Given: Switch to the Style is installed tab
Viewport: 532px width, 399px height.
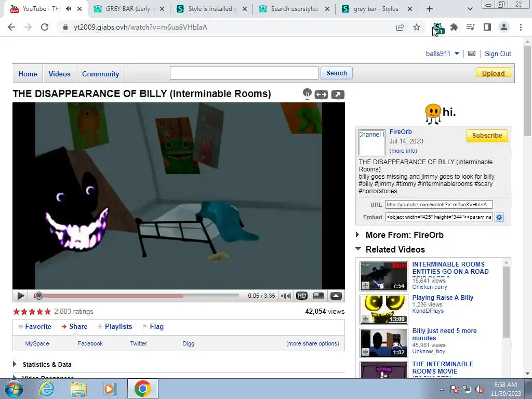Looking at the screenshot, I should coord(212,9).
